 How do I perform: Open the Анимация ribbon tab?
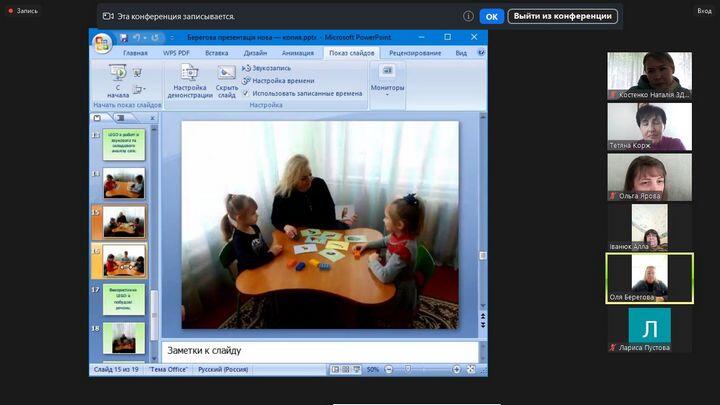(x=298, y=53)
